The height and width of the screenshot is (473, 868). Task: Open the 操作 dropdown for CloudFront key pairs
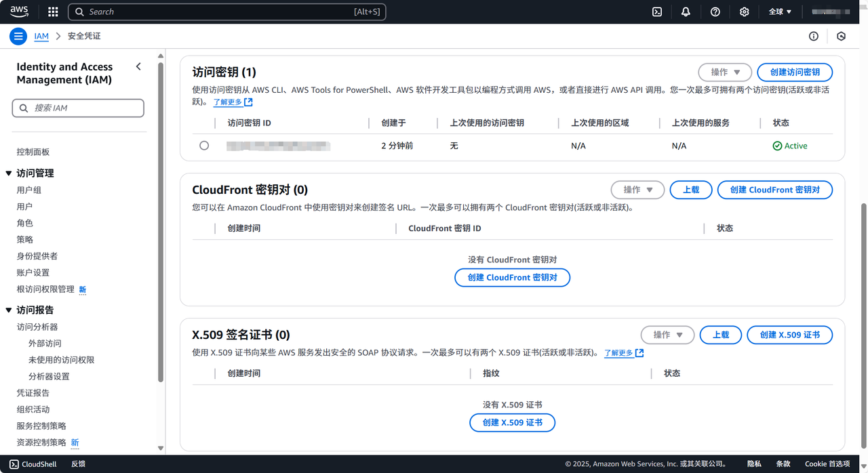pyautogui.click(x=637, y=190)
